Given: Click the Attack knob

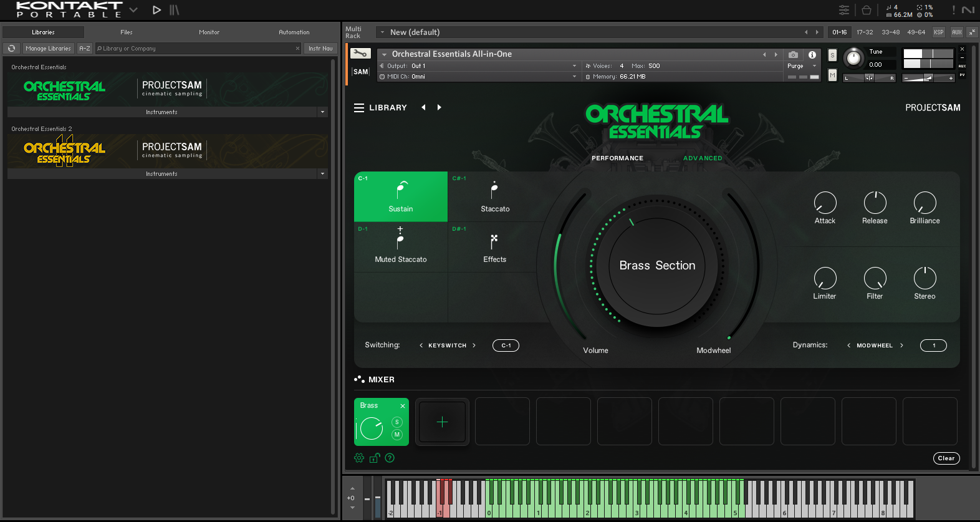Looking at the screenshot, I should [x=825, y=203].
